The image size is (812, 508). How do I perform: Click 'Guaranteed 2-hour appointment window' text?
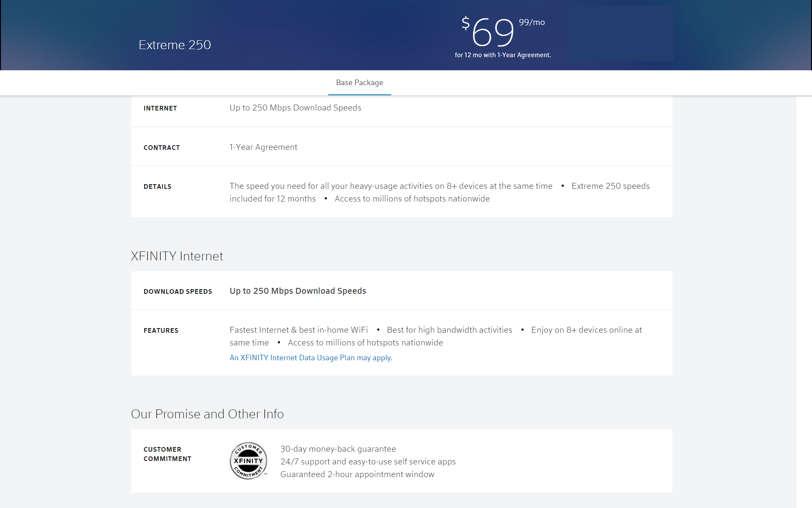pyautogui.click(x=357, y=475)
